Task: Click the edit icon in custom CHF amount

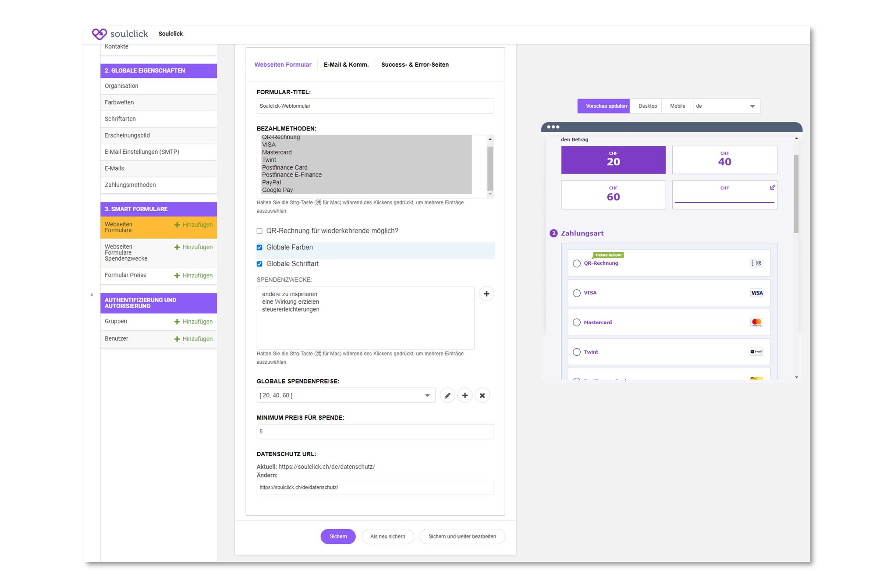Action: (x=772, y=188)
